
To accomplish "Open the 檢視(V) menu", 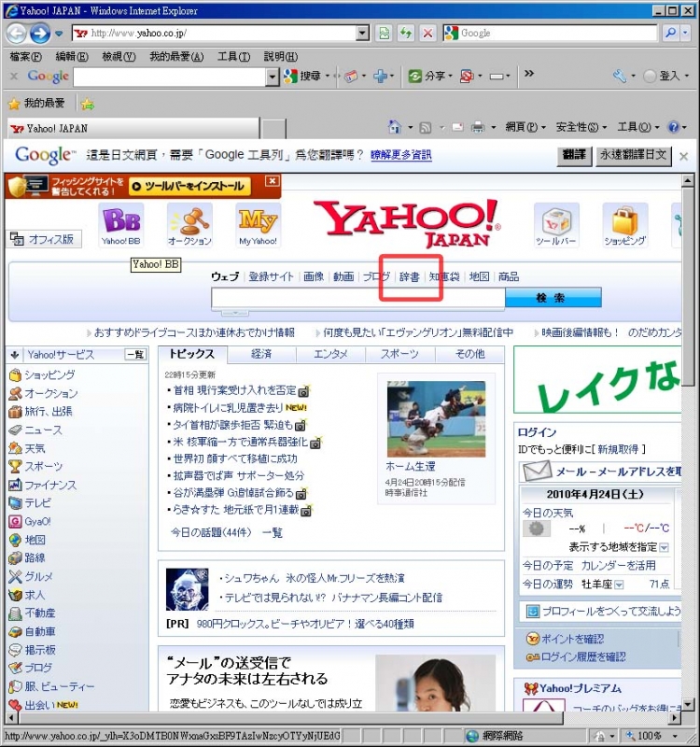I will [x=119, y=57].
